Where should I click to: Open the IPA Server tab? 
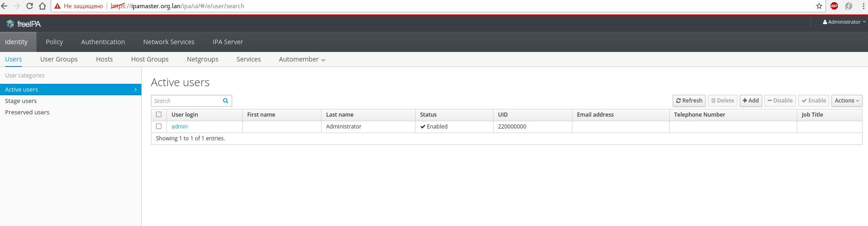[x=228, y=42]
